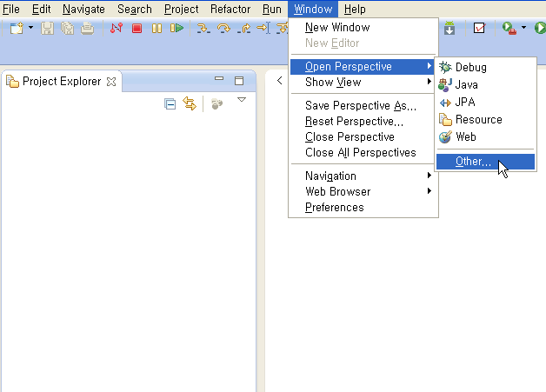
Task: Choose Save Perspective As...
Action: tap(363, 105)
